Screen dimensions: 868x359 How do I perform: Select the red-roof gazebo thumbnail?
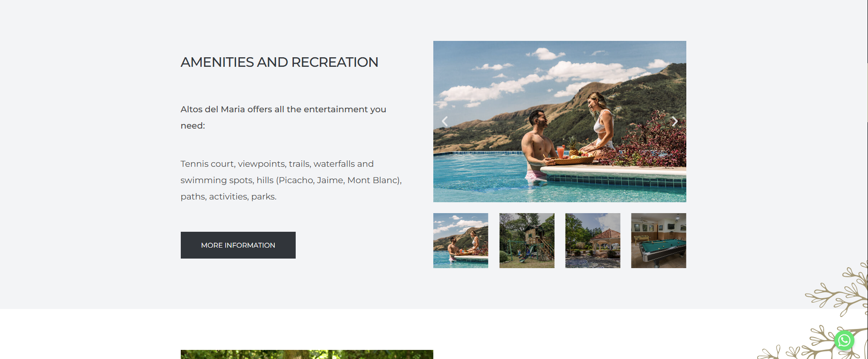click(593, 240)
